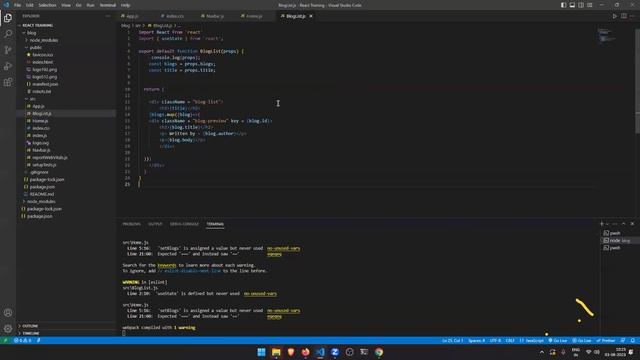Close the BlogList.js editor tab
Image resolution: width=640 pixels, height=360 pixels.
(311, 16)
